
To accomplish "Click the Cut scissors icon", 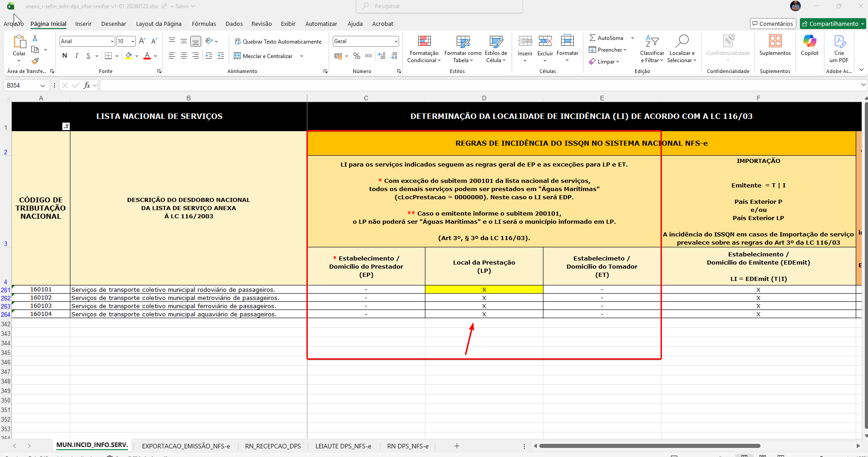I will pos(35,38).
